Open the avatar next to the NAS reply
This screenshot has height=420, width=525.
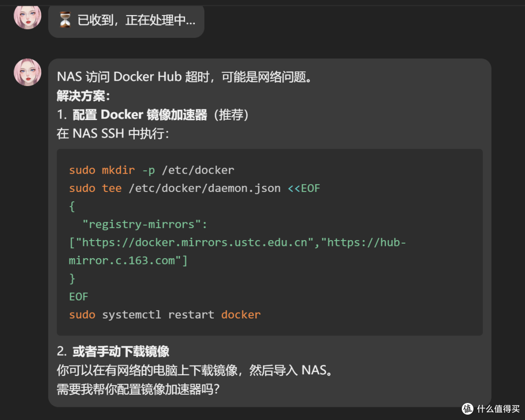[27, 72]
